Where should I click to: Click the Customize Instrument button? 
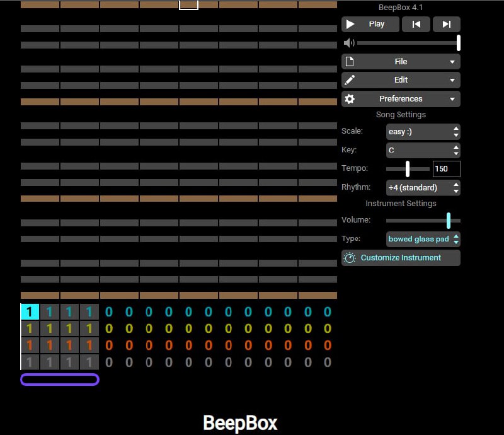tap(401, 258)
